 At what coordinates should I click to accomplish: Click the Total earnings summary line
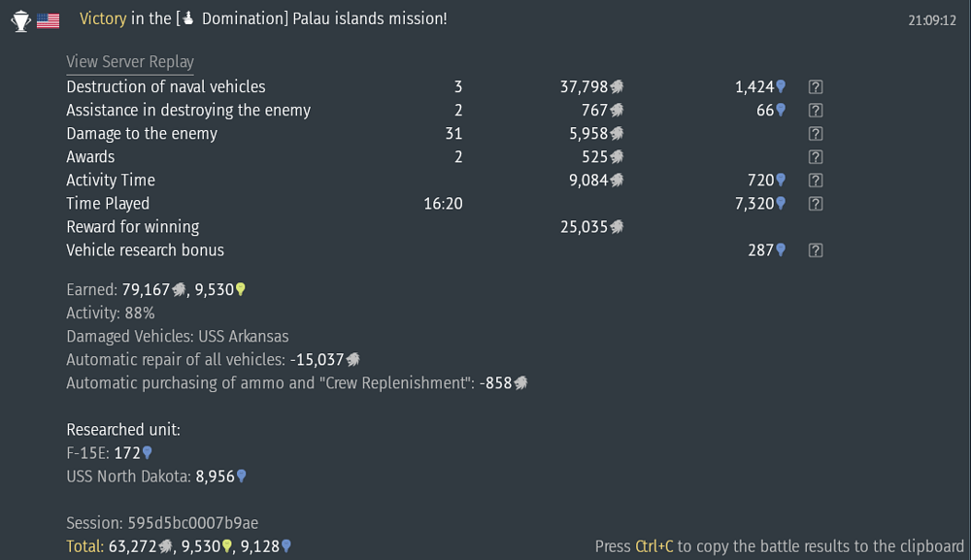(179, 546)
